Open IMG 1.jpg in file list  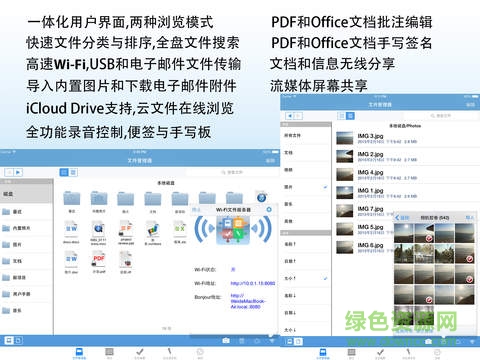[407, 193]
